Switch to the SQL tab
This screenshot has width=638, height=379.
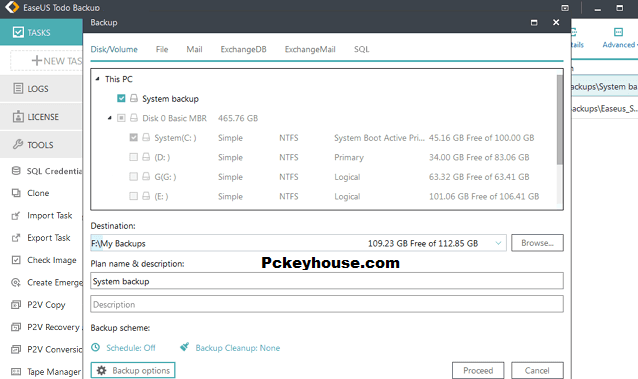click(361, 49)
